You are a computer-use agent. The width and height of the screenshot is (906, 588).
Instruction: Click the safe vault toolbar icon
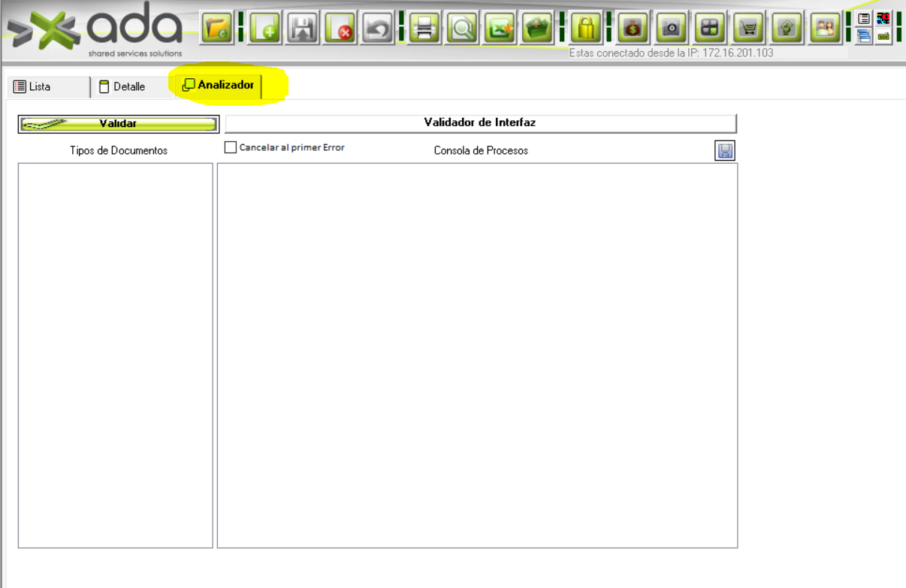click(x=672, y=29)
